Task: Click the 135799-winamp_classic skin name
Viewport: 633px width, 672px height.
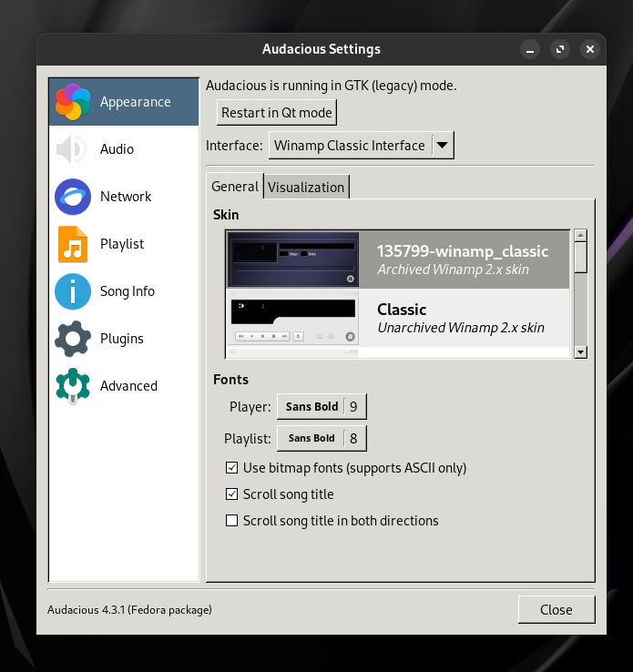Action: click(x=463, y=251)
